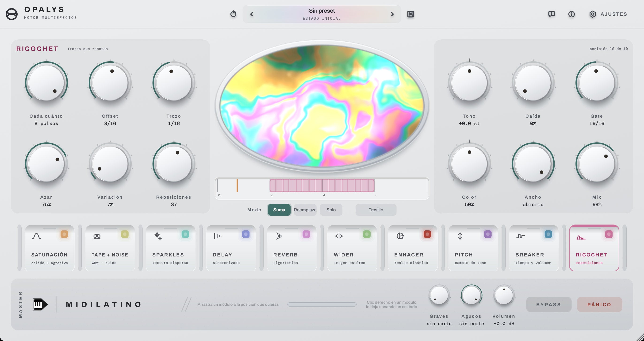Click the Tape + Noise reel icon
This screenshot has height=341, width=644.
coord(97,236)
